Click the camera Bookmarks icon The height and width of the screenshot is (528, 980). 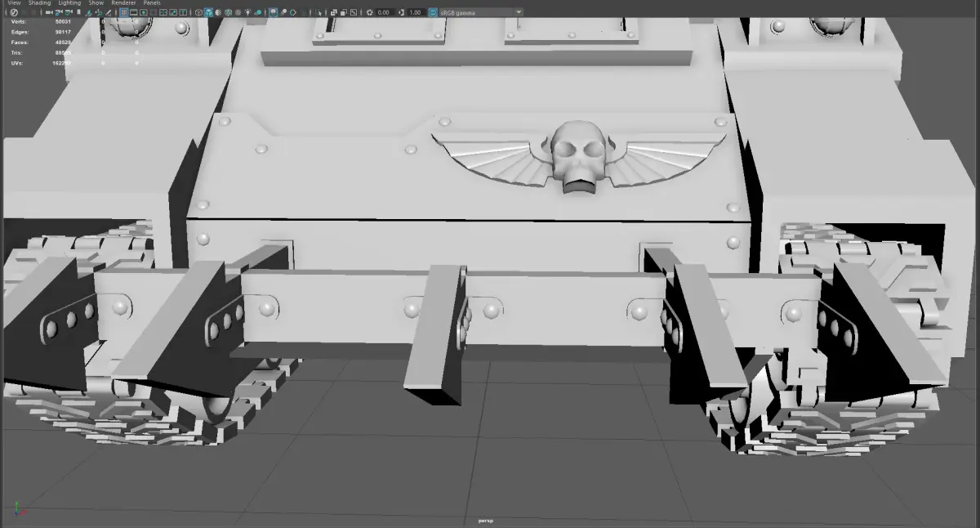[x=78, y=12]
